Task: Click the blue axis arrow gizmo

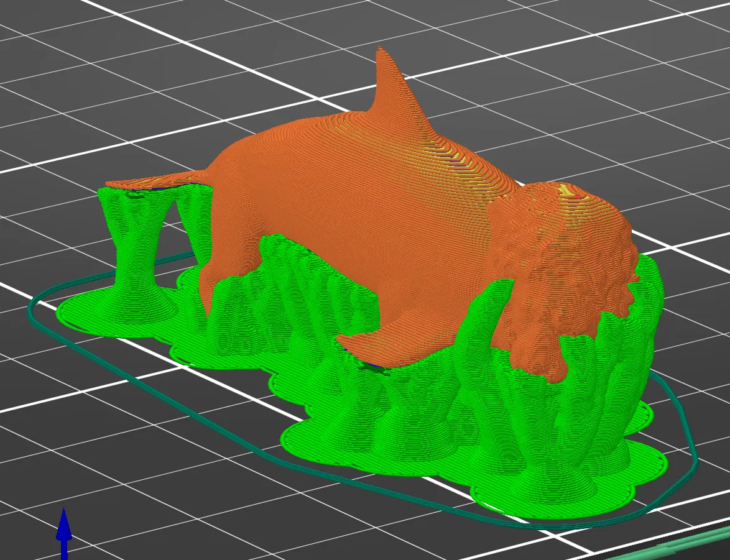Action: [x=64, y=533]
